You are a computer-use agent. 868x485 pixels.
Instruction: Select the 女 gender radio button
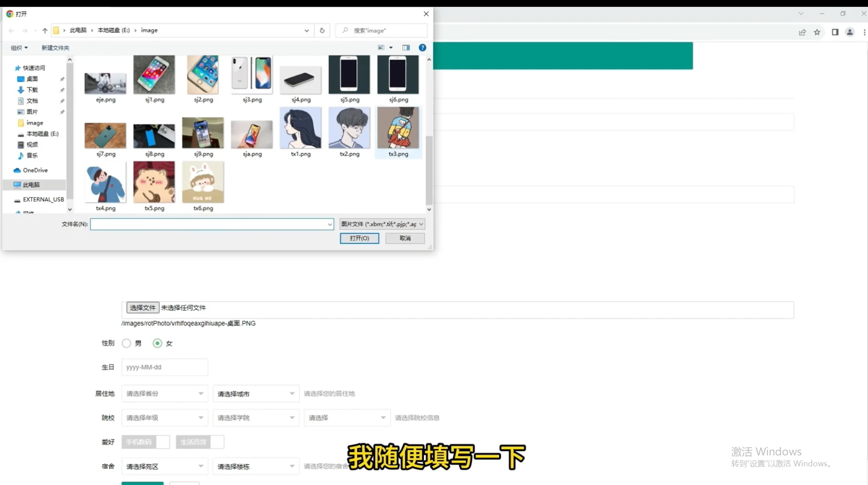[x=157, y=343]
